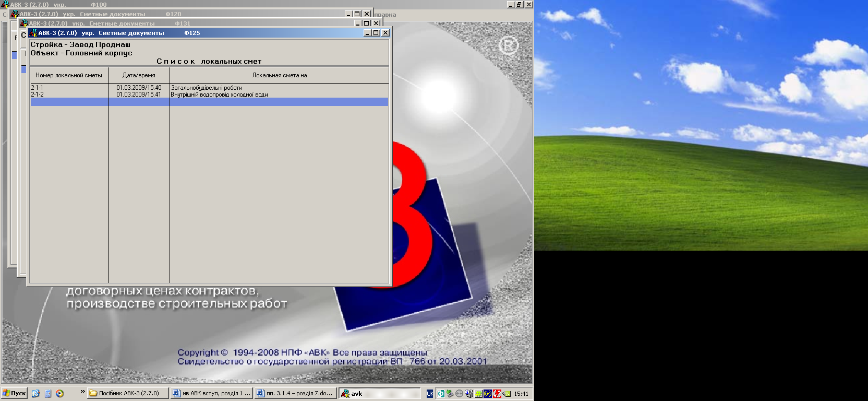Restore down the main АВК-3 Ф100 window
Screen dimensions: 868x401
(x=520, y=4)
